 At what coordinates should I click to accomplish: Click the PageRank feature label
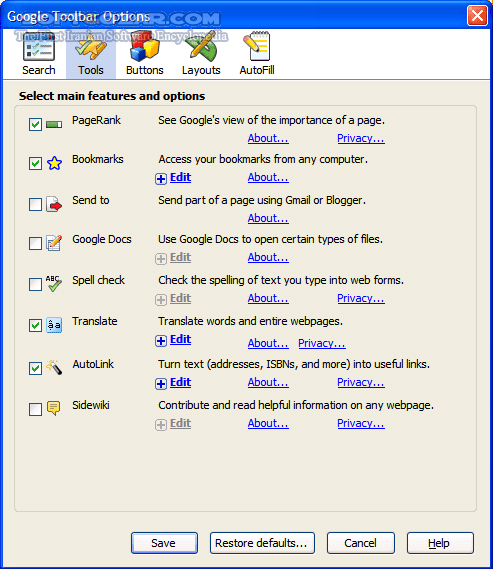tap(96, 120)
